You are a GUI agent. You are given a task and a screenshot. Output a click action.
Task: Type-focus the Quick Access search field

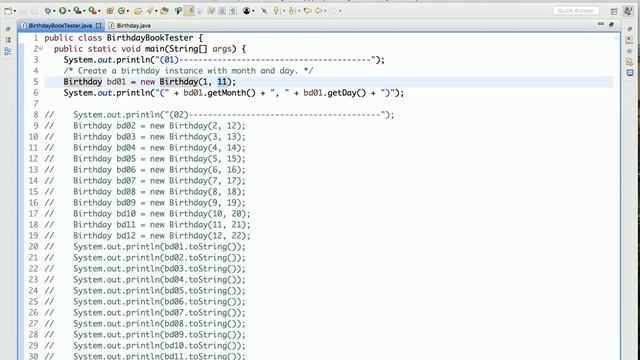(576, 10)
